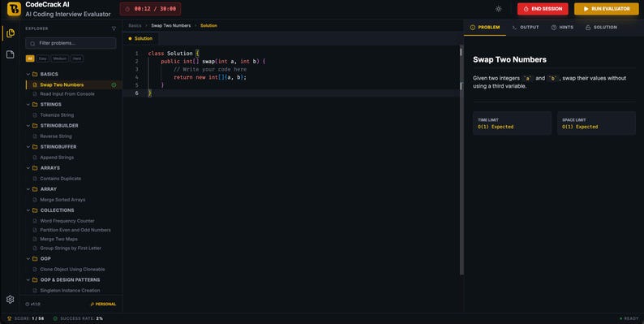
Task: Click the green status icon on Swap Two Numbers
Action: [114, 85]
